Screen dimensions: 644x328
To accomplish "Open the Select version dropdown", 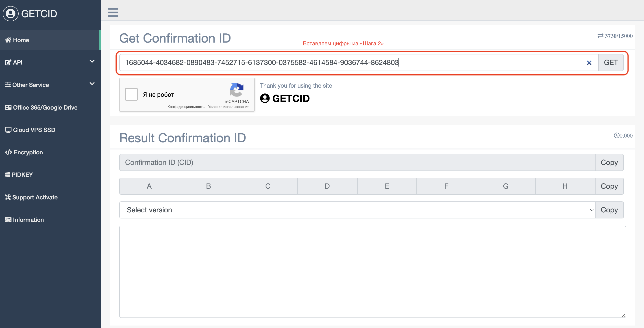I will [357, 210].
